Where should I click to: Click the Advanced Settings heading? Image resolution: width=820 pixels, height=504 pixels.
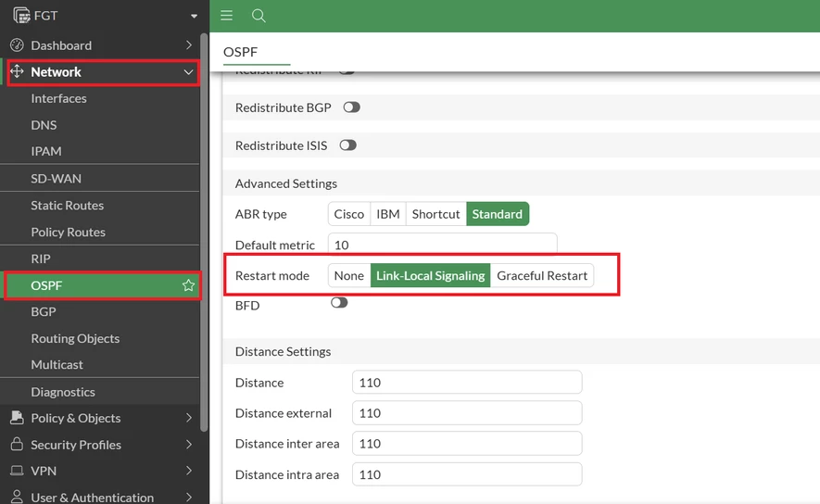point(286,183)
